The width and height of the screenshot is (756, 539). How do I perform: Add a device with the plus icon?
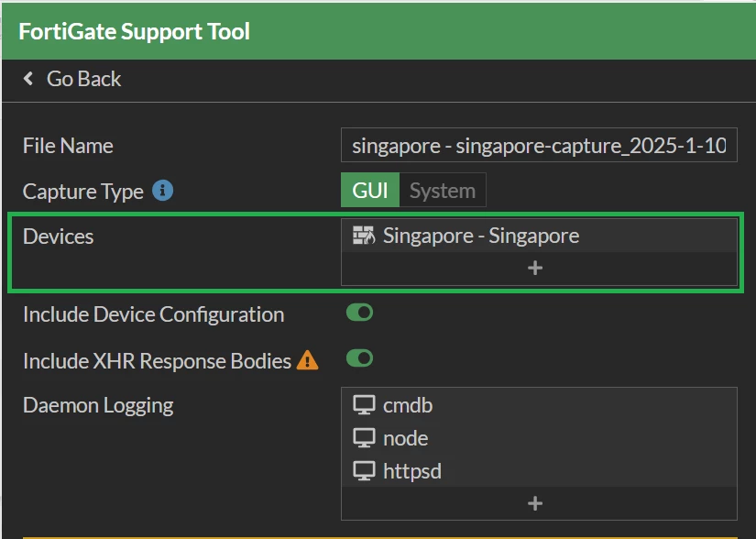coord(535,268)
